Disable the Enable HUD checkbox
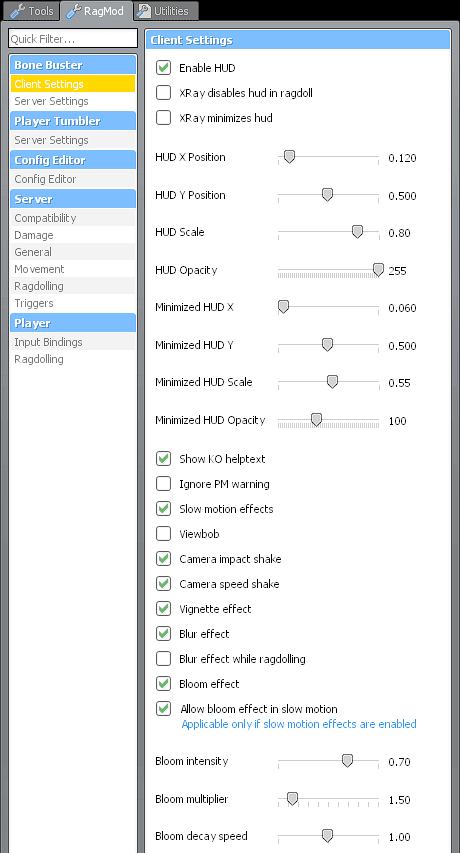The height and width of the screenshot is (853, 460). coord(164,68)
